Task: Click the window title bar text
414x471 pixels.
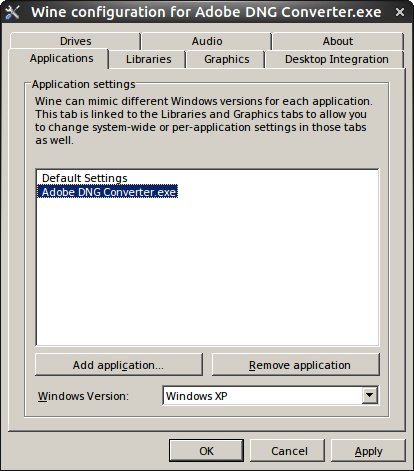Action: [x=206, y=12]
